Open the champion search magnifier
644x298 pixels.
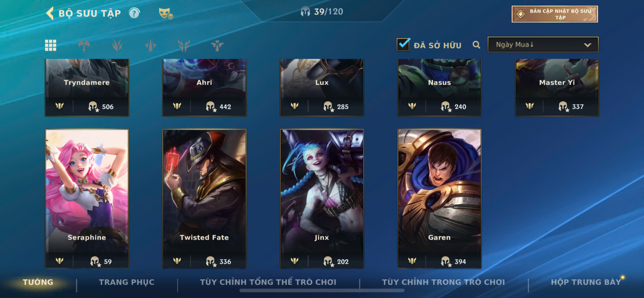click(x=476, y=45)
